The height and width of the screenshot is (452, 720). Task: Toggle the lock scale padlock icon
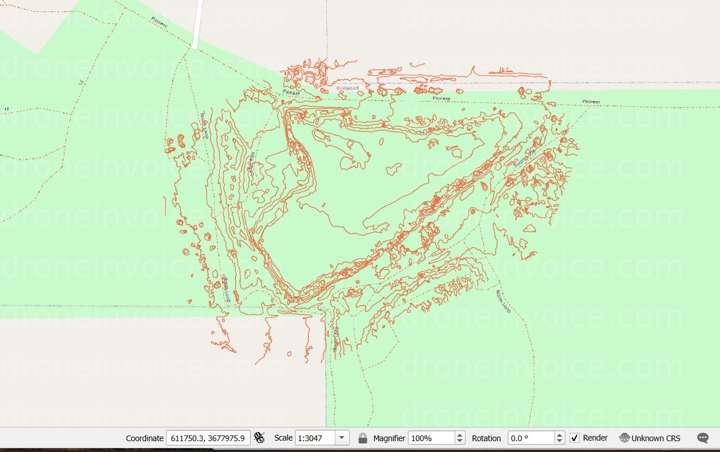pyautogui.click(x=362, y=438)
